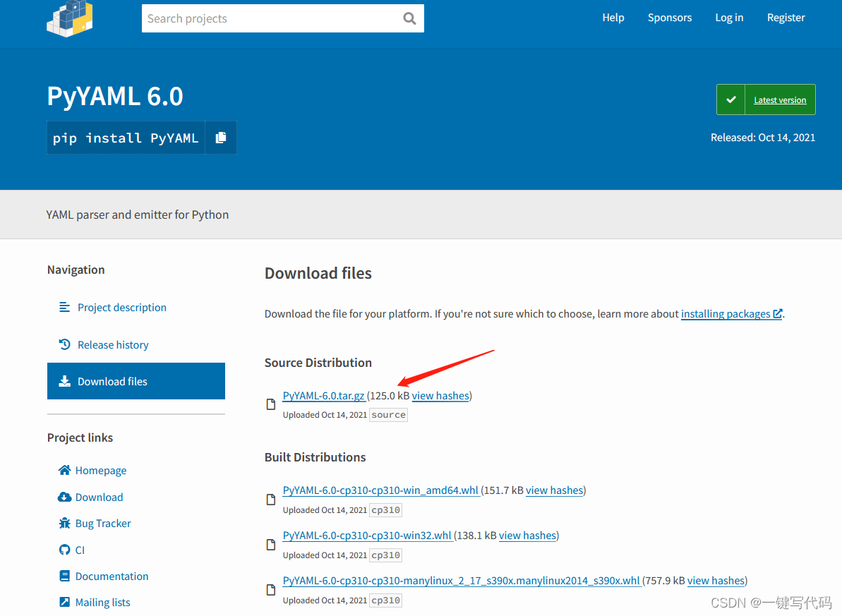Screen dimensions: 842x616
Task: Click the source tag label
Action: 388,415
